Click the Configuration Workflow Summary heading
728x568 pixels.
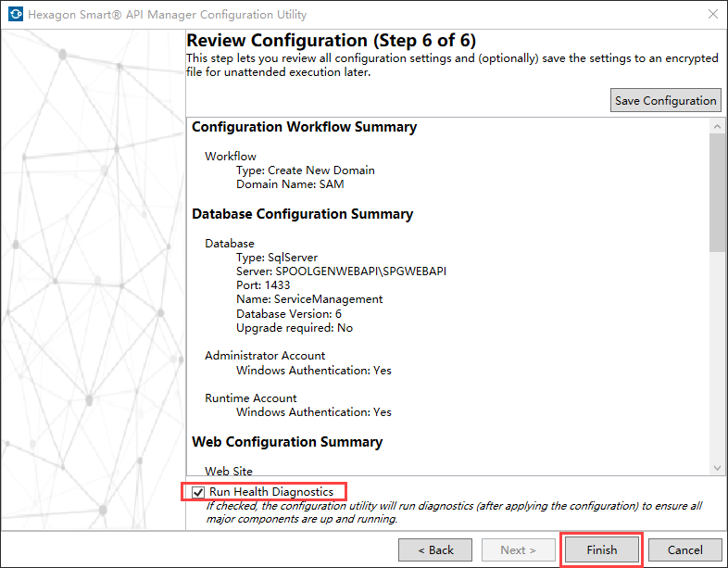[x=304, y=127]
